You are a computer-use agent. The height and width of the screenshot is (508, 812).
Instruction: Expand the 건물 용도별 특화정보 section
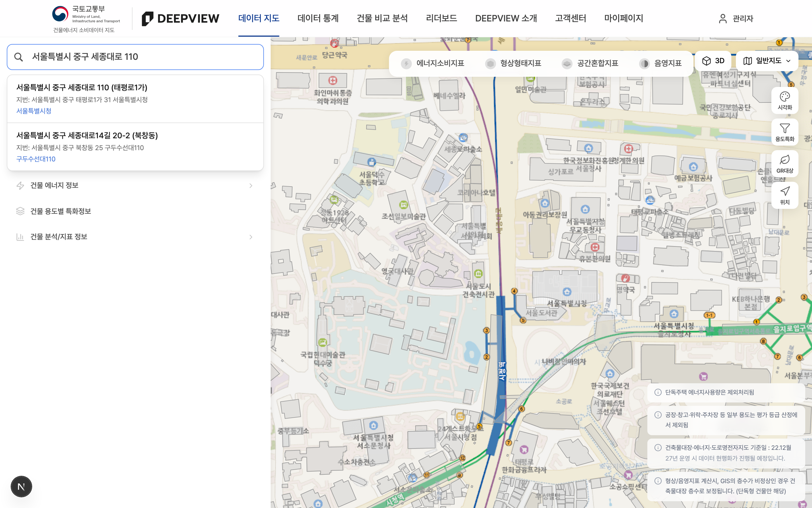click(135, 211)
